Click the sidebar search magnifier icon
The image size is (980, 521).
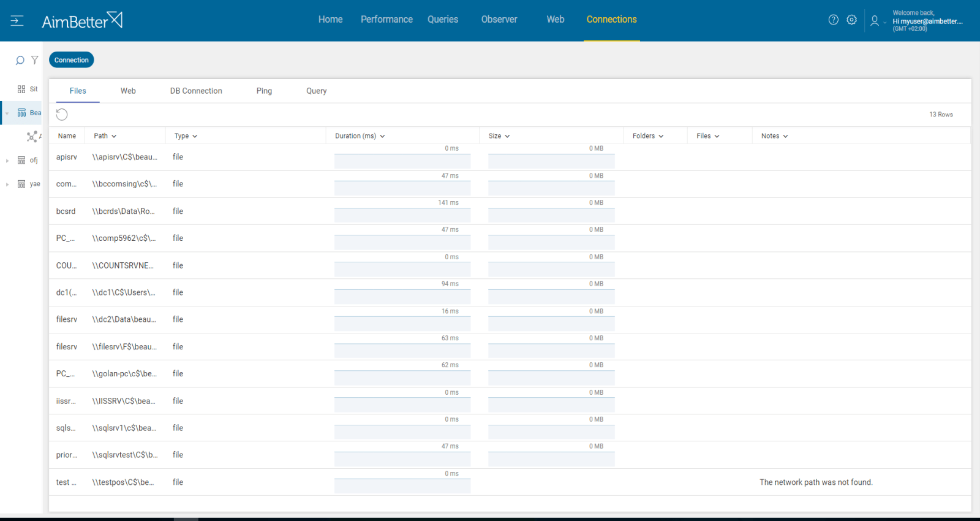20,60
